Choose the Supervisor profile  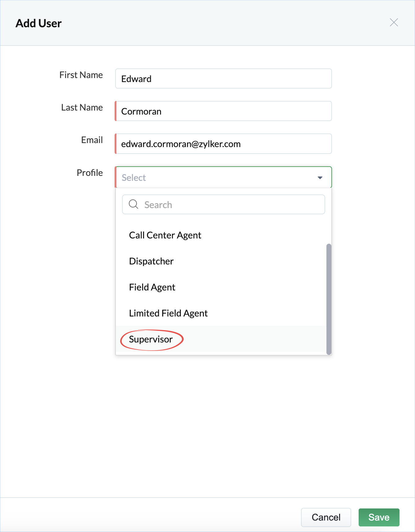click(221, 339)
